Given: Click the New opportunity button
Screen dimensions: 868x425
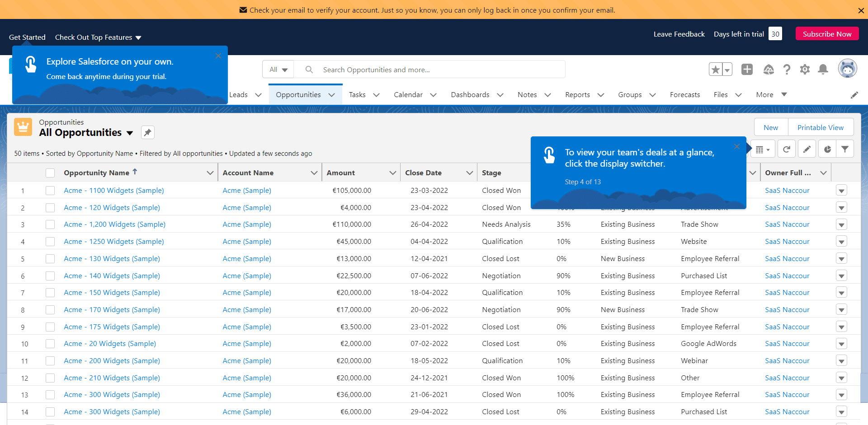Looking at the screenshot, I should coord(771,127).
